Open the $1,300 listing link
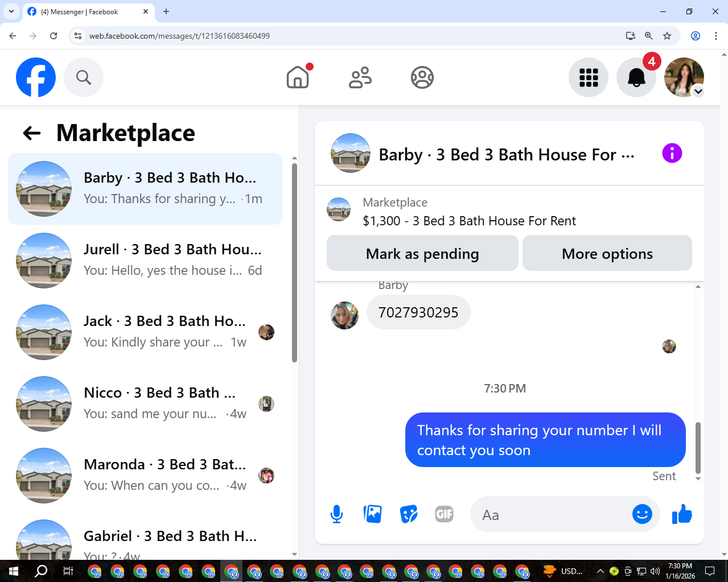 tap(469, 221)
